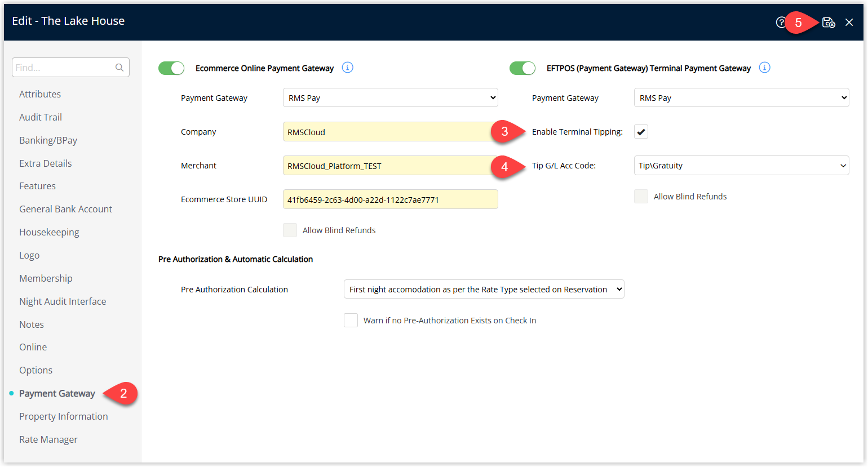The width and height of the screenshot is (868, 467).
Task: Open Night Audit Interface section
Action: pyautogui.click(x=63, y=301)
